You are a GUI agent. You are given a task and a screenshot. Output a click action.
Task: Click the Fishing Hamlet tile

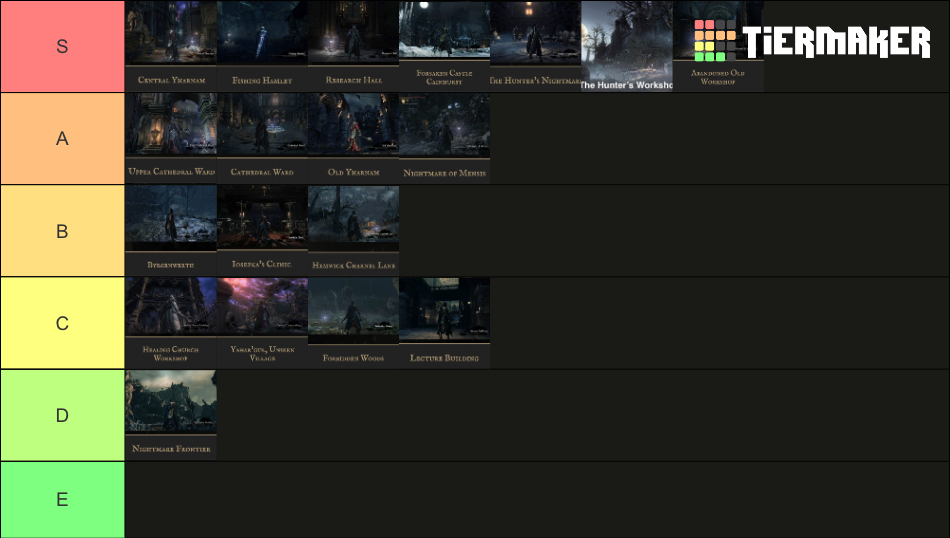(x=262, y=46)
